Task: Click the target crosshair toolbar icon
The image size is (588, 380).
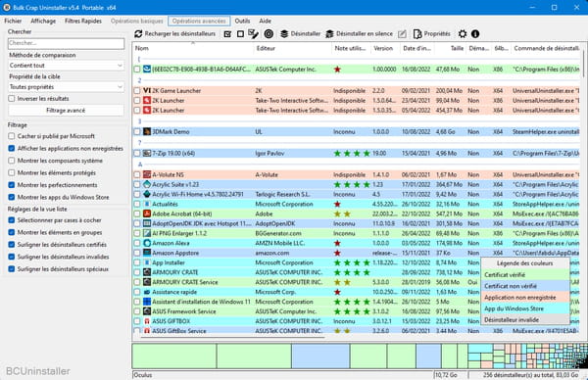Action: 269,34
